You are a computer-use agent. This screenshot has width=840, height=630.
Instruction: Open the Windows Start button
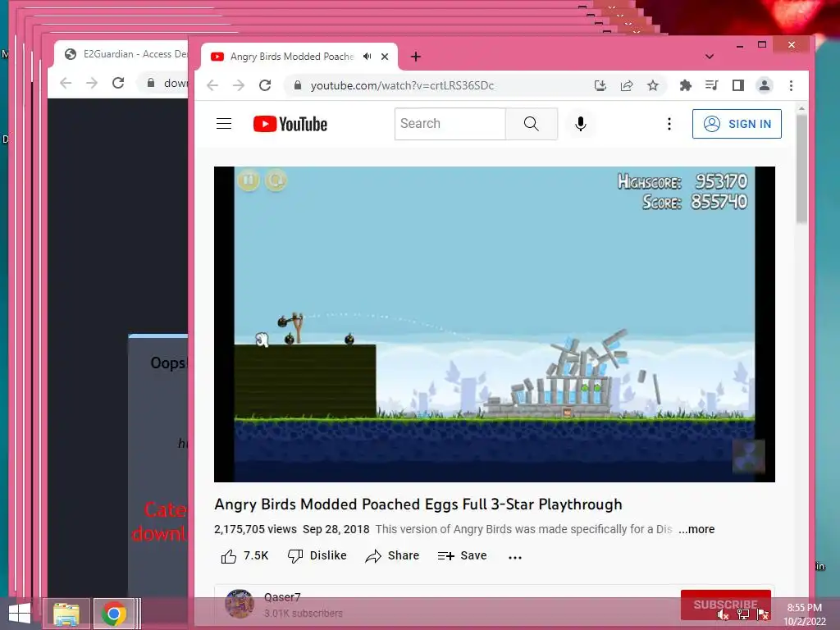[20, 614]
